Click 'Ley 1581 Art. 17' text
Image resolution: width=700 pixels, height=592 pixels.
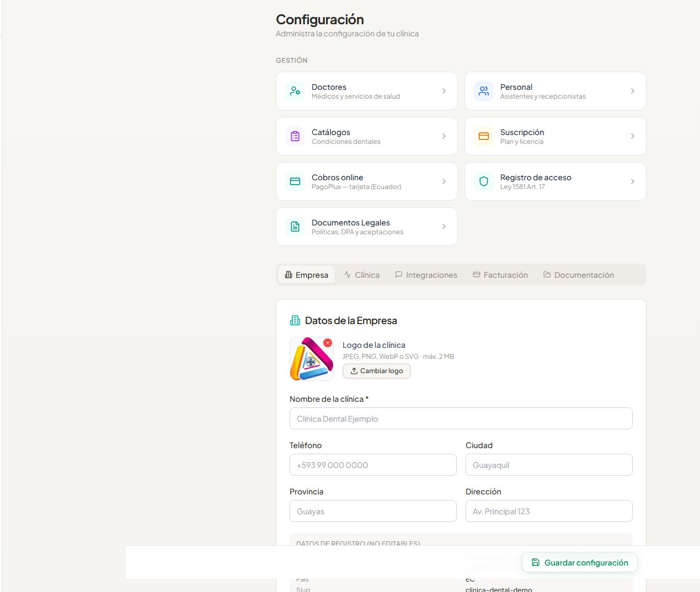522,187
